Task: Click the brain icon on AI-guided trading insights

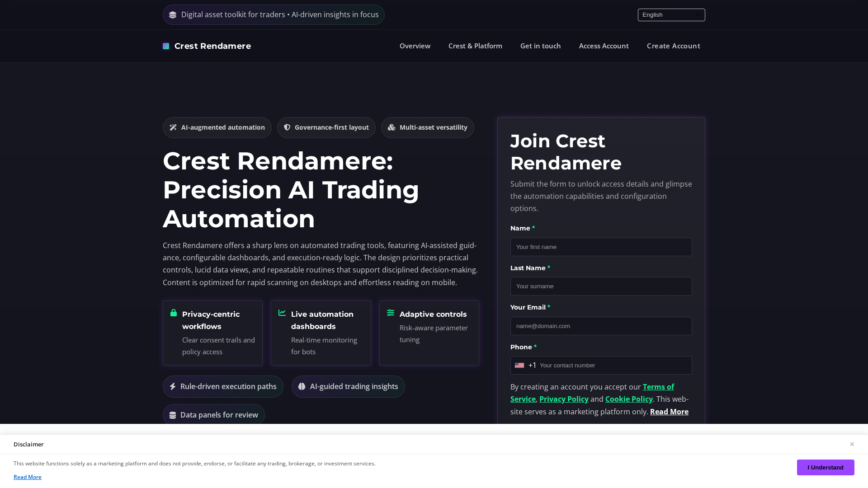Action: (302, 386)
